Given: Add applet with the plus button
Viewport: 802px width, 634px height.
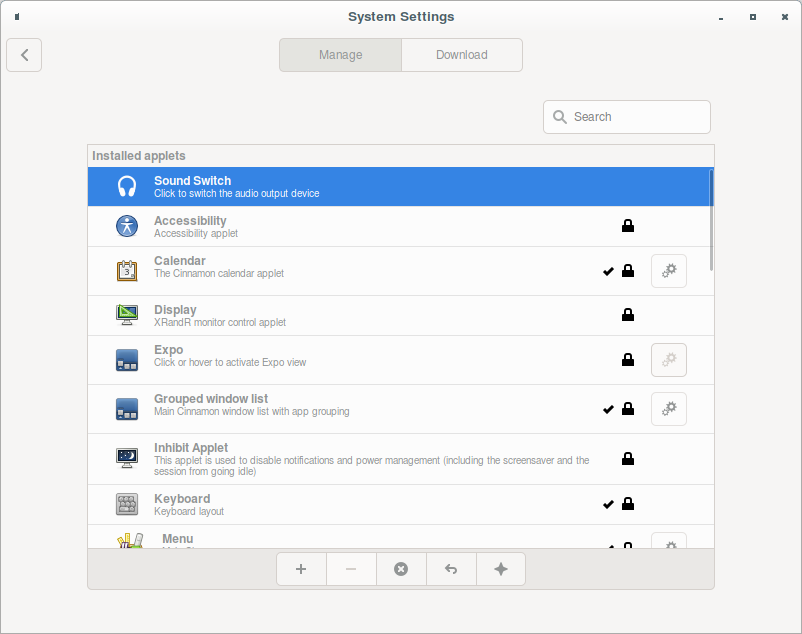Looking at the screenshot, I should [301, 569].
